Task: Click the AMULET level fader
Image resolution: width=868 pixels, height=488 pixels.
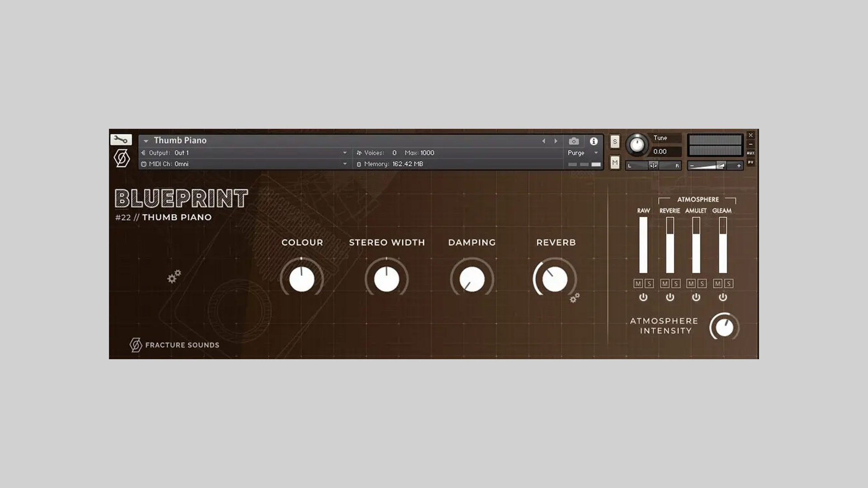Action: click(x=696, y=245)
